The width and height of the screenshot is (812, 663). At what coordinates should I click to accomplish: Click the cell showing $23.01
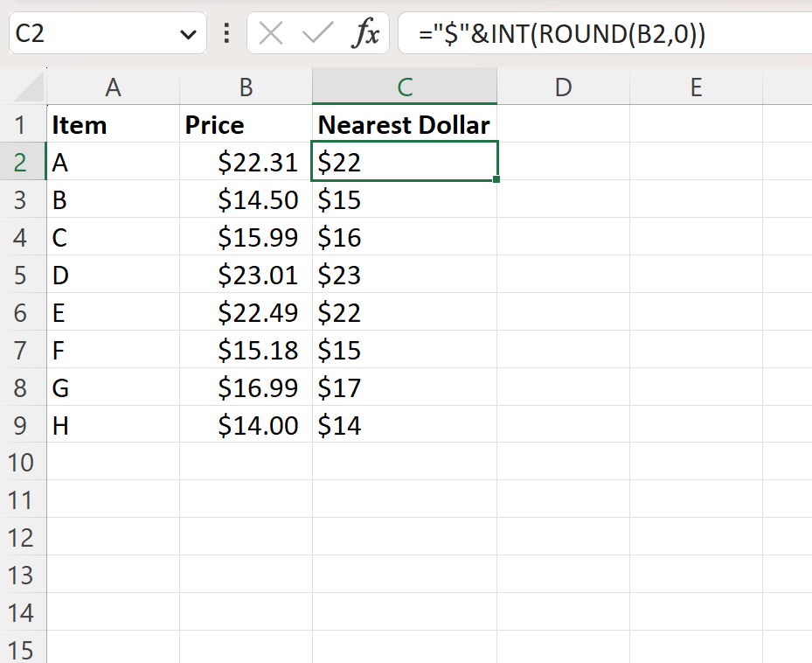[x=246, y=275]
